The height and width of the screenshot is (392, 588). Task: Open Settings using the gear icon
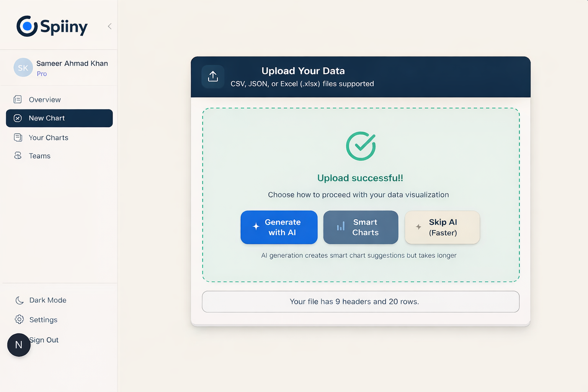point(19,320)
